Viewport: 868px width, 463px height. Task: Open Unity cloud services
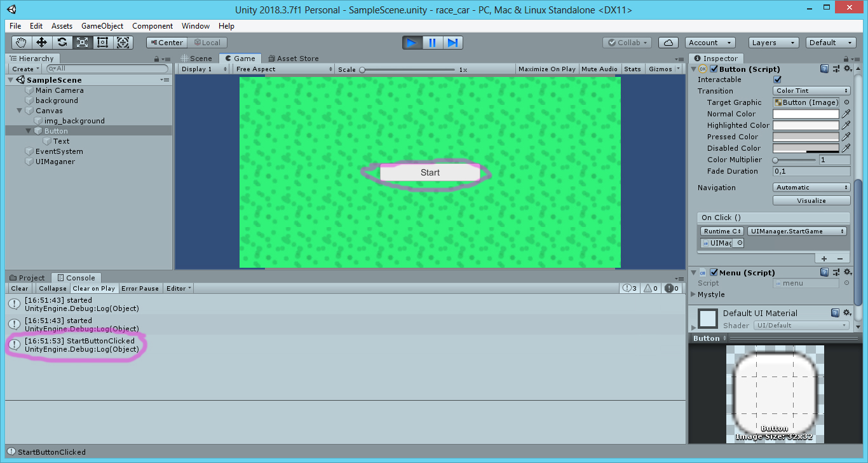pyautogui.click(x=668, y=43)
